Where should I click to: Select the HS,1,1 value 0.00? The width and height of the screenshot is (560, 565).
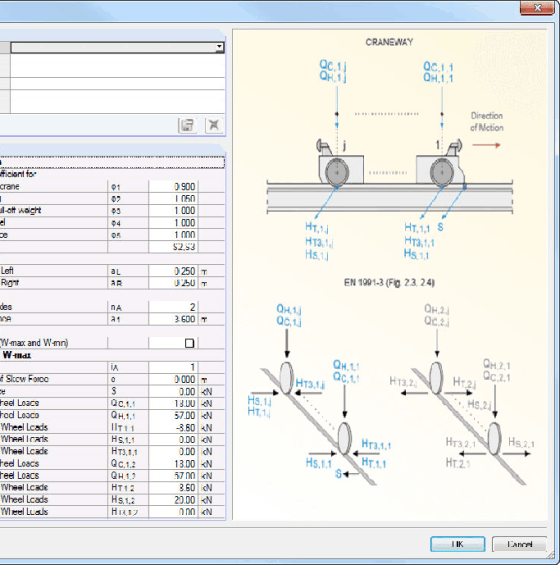coord(173,440)
